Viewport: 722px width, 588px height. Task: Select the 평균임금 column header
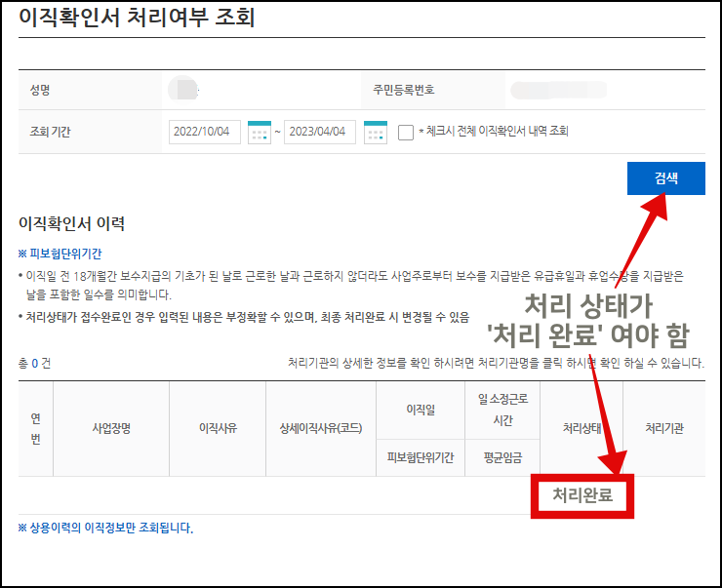pos(502,457)
